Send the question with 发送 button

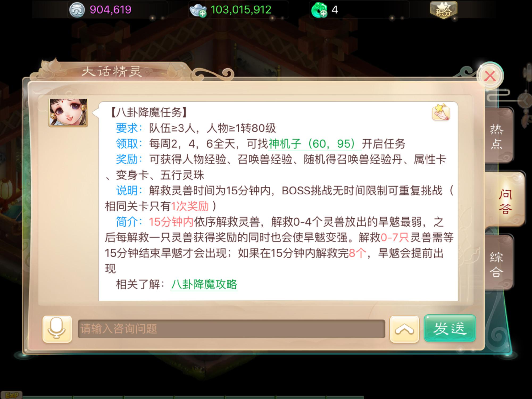coord(450,328)
